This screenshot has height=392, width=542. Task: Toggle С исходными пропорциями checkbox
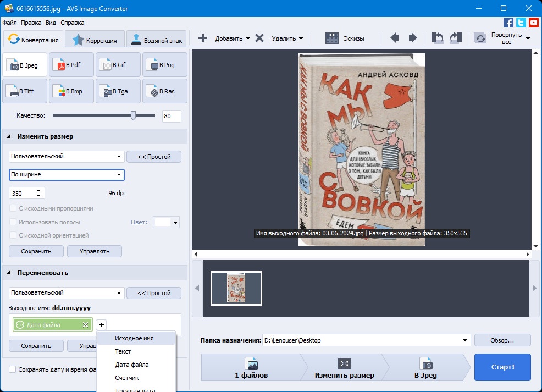coord(13,208)
